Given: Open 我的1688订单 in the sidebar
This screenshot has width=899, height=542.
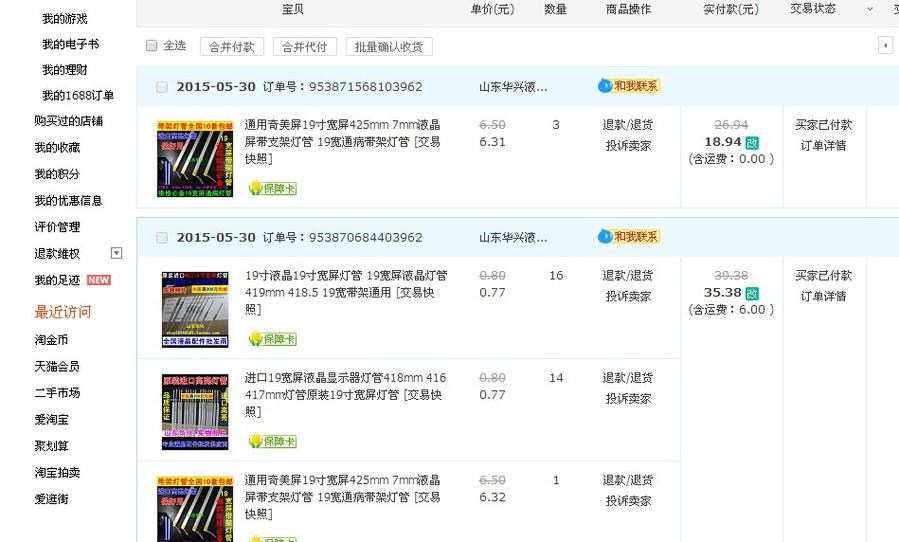Looking at the screenshot, I should pos(78,95).
